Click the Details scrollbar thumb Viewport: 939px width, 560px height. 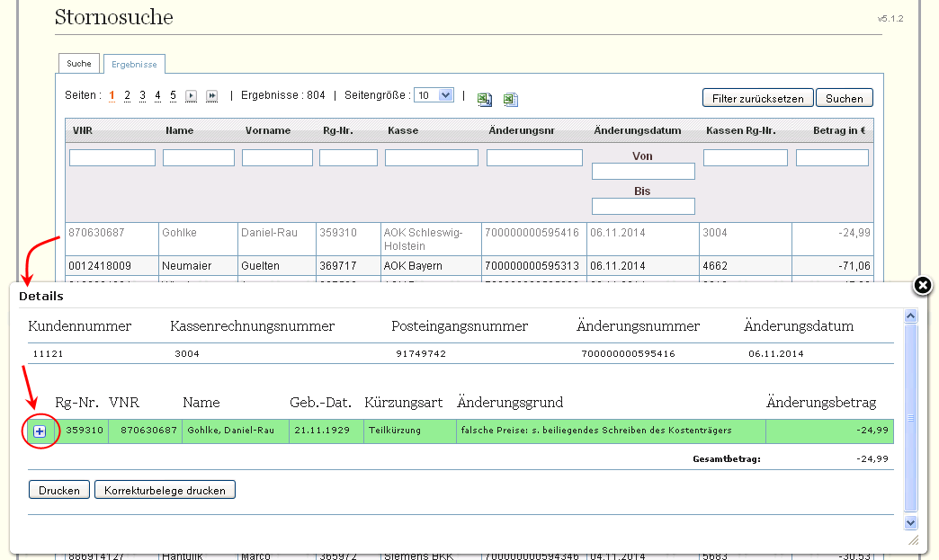(911, 418)
